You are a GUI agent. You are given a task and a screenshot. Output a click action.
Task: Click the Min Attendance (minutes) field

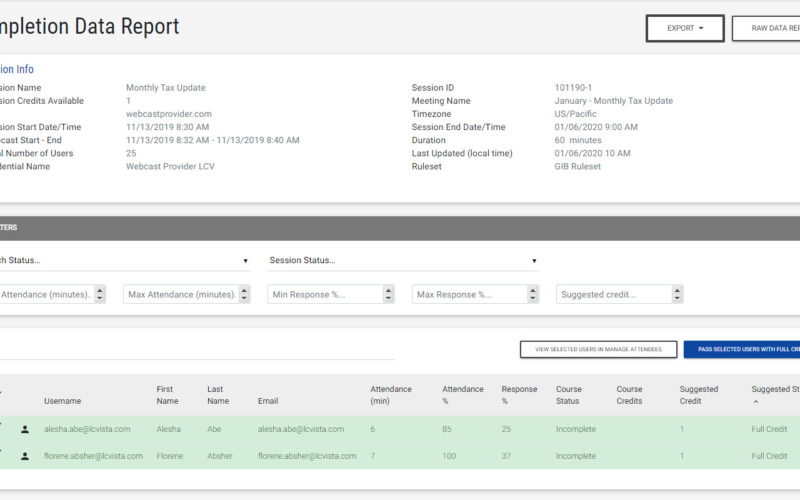[x=46, y=294]
